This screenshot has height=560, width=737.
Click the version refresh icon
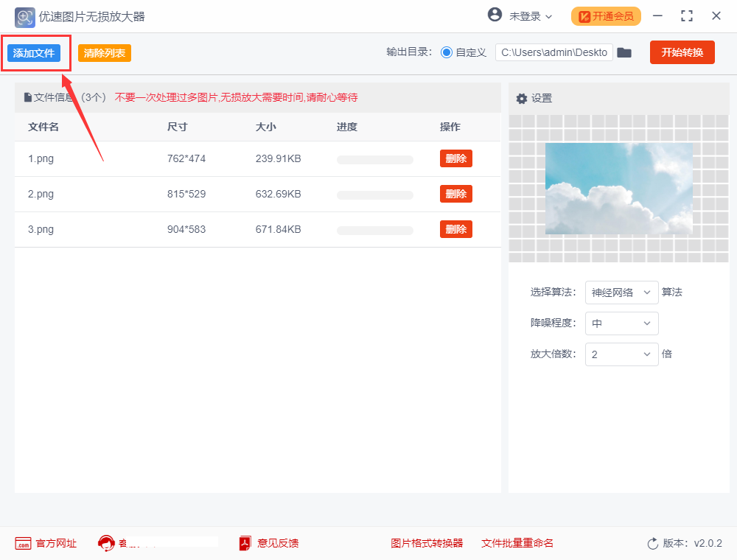pos(652,543)
